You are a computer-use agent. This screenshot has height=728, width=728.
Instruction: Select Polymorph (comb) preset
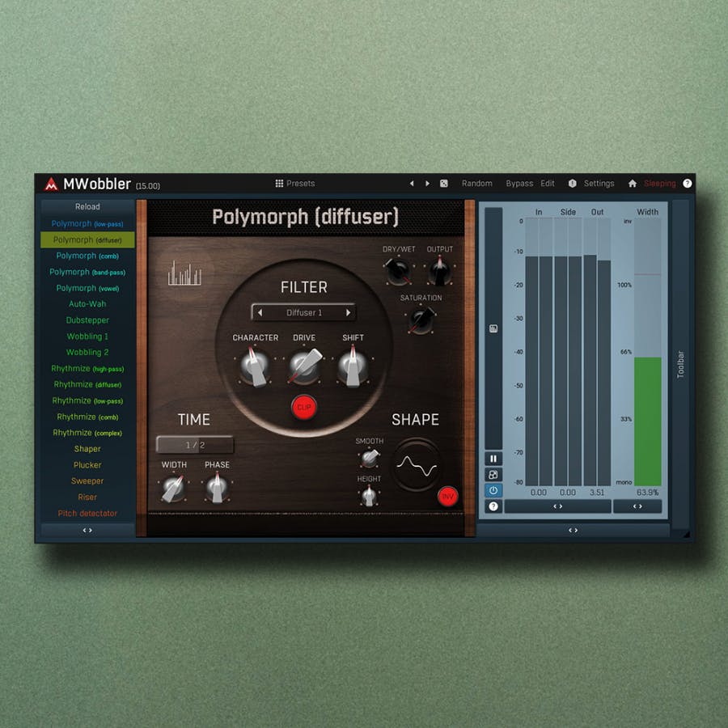pyautogui.click(x=87, y=256)
